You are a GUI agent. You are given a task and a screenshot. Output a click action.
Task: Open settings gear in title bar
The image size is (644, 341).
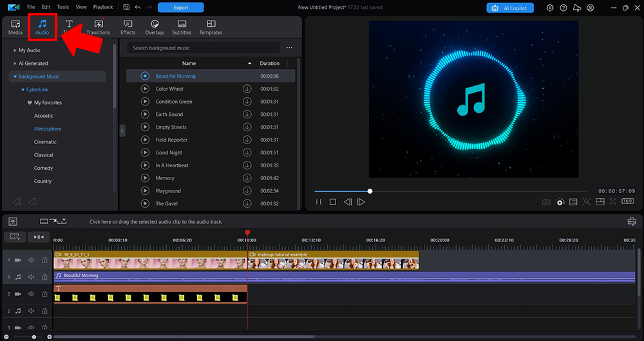549,8
